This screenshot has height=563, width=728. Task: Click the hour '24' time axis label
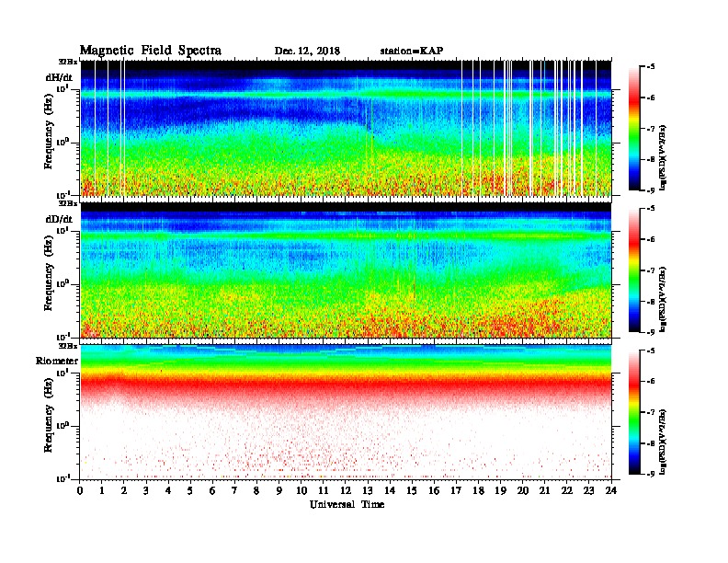point(611,490)
